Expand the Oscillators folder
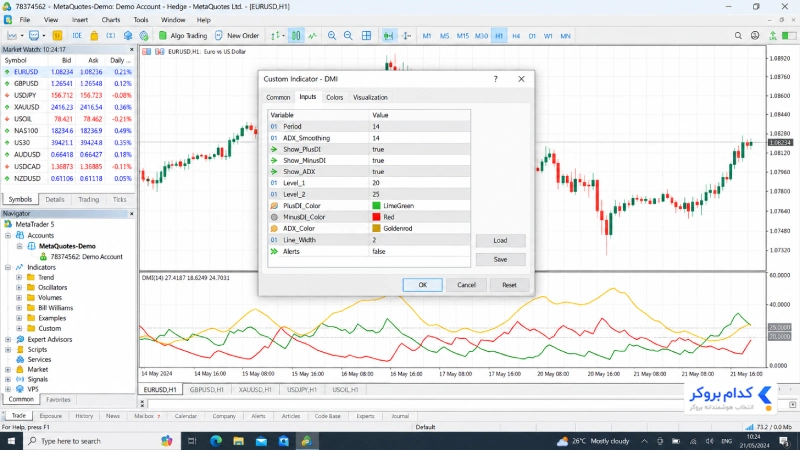The height and width of the screenshot is (450, 800). tap(19, 287)
